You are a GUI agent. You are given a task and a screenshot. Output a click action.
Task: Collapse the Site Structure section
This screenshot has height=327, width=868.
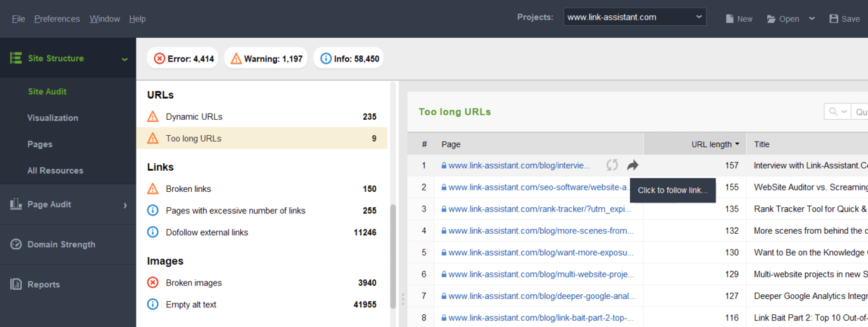(x=125, y=59)
